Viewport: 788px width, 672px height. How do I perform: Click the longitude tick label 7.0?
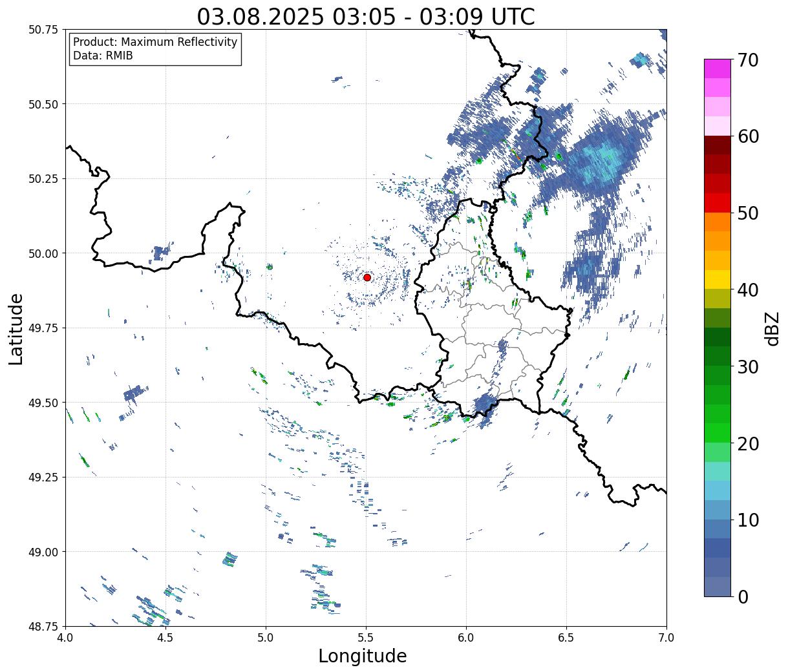[666, 638]
